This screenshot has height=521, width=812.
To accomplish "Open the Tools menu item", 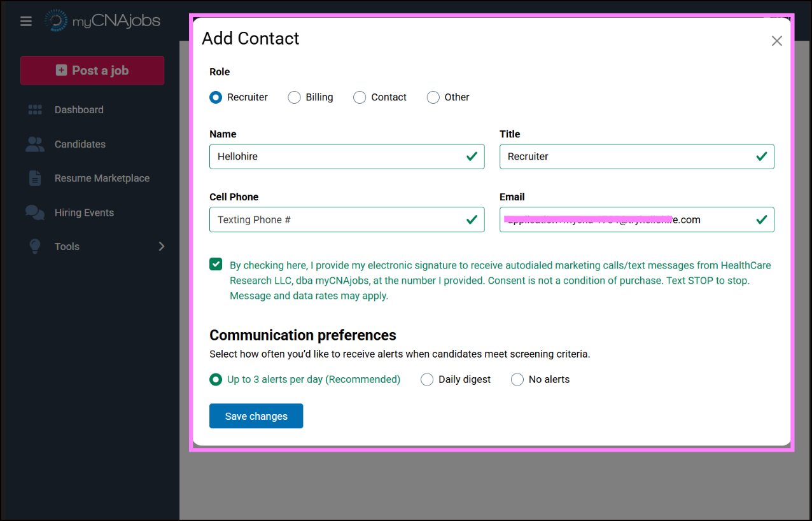I will (67, 247).
